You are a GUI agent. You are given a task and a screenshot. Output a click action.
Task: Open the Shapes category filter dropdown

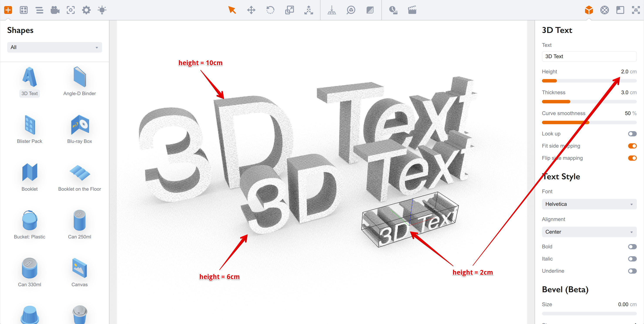point(54,47)
